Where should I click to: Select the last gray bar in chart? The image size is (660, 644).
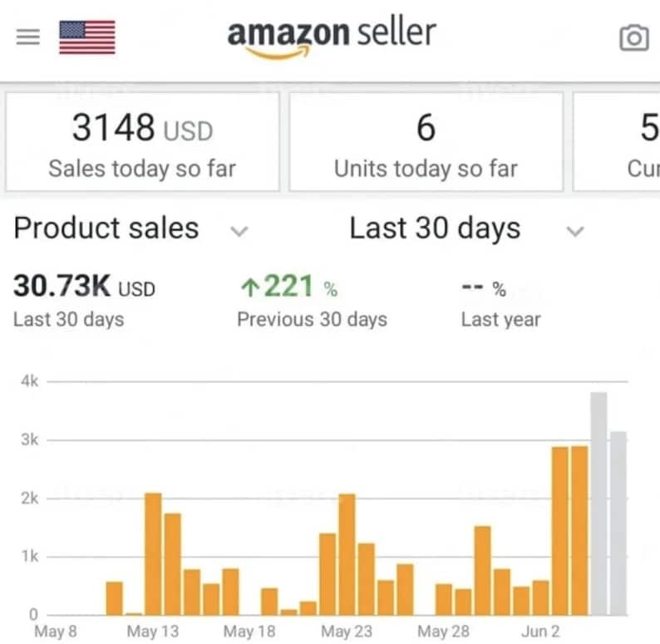tap(618, 524)
